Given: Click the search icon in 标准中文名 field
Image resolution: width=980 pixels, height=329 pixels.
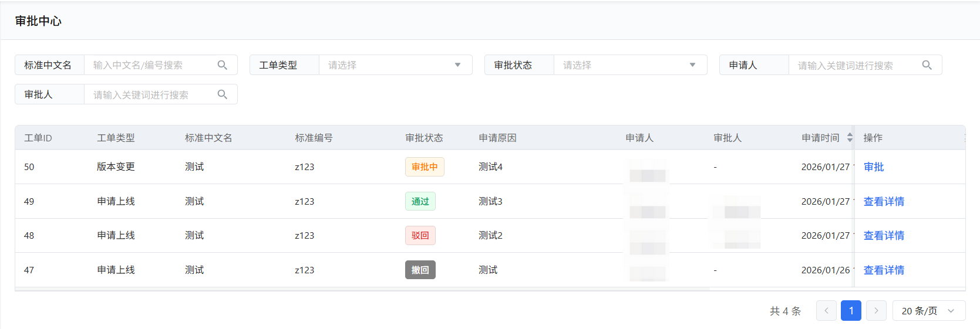Looking at the screenshot, I should [223, 65].
